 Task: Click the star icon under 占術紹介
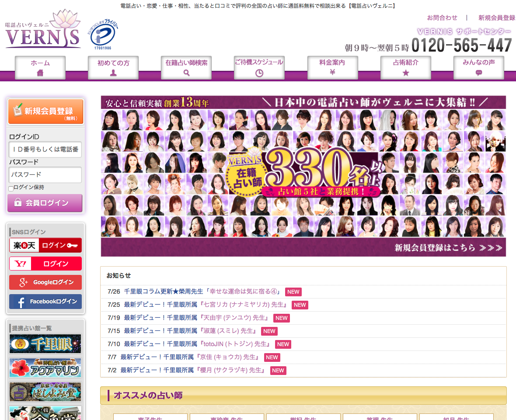point(406,73)
